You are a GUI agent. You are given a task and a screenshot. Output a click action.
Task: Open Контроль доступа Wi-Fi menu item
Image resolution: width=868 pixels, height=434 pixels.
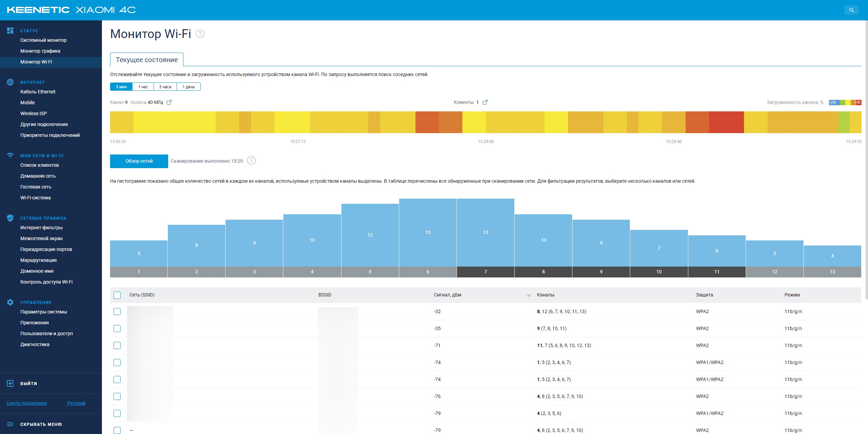coord(47,282)
